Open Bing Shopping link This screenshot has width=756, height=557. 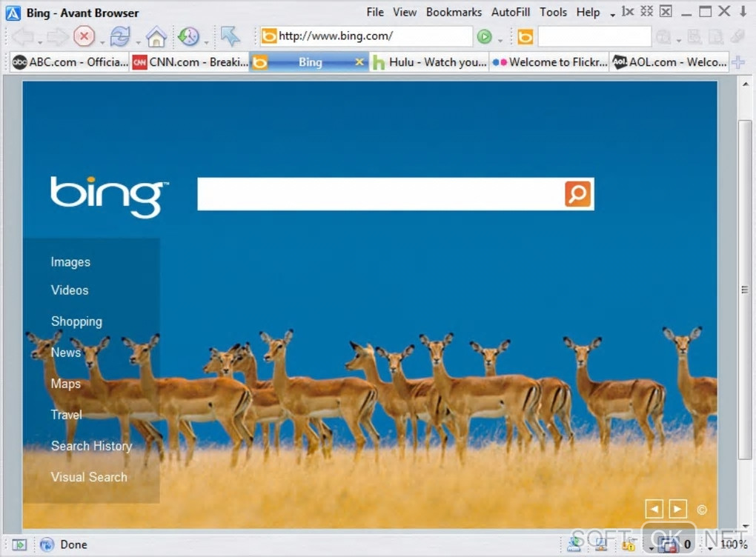pyautogui.click(x=76, y=321)
